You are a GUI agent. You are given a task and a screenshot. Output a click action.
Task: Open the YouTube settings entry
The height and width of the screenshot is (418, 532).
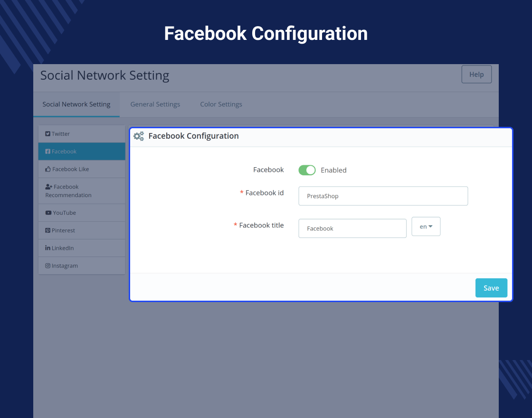click(82, 213)
